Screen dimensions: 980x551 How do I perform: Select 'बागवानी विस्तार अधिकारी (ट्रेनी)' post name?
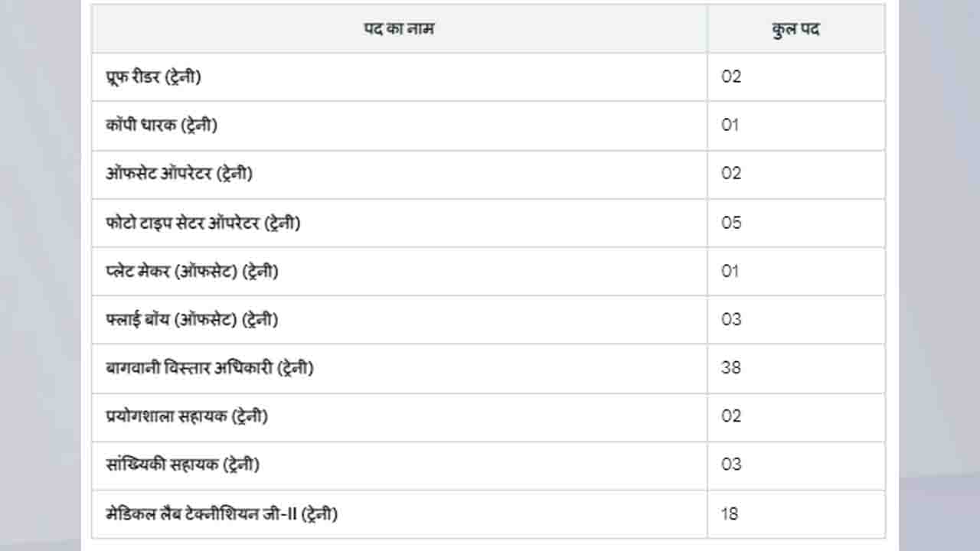pos(210,367)
